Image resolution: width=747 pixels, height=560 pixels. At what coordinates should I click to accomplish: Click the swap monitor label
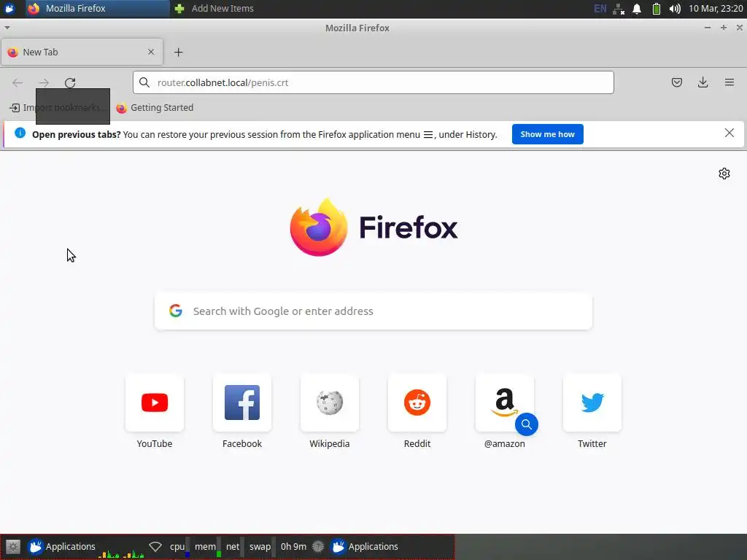[x=260, y=547]
